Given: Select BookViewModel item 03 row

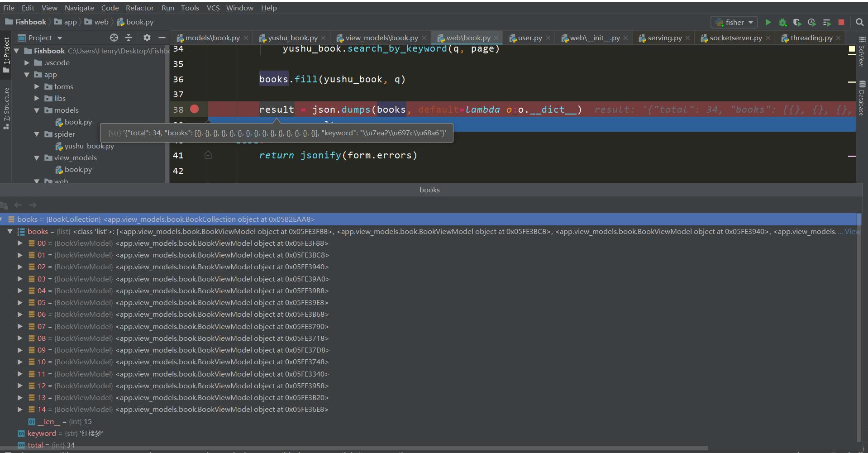Looking at the screenshot, I should pos(428,279).
